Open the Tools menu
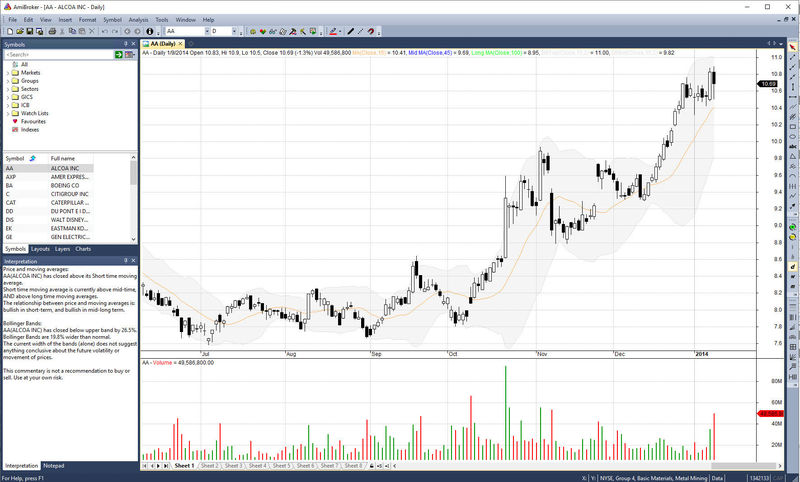This screenshot has height=482, width=800. tap(162, 20)
